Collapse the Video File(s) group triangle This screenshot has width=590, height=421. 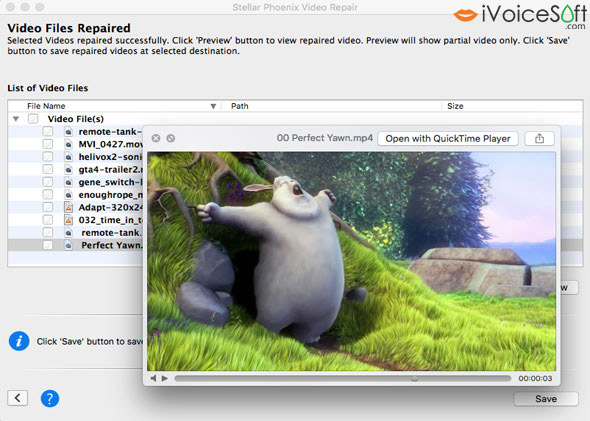[x=16, y=119]
